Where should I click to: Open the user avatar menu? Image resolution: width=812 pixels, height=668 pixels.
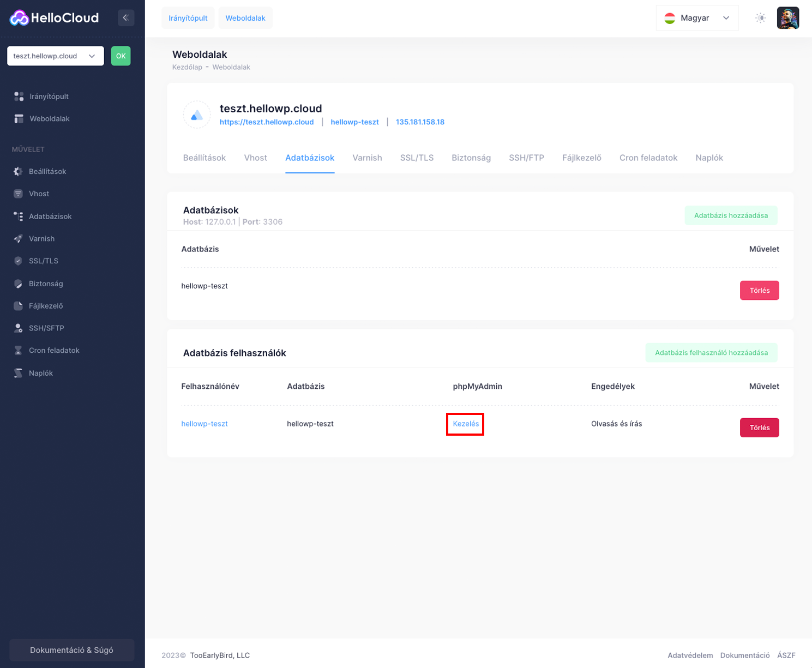788,18
